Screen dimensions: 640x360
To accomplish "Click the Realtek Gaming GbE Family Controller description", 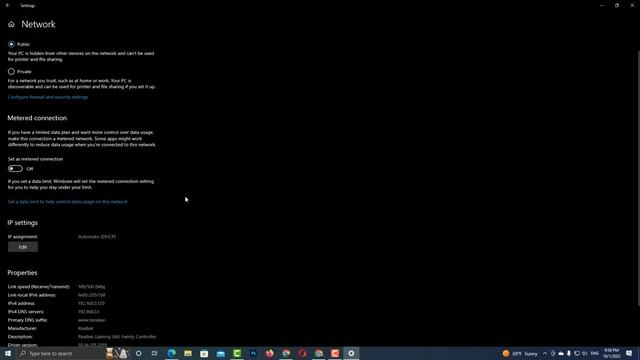I will 117,337.
